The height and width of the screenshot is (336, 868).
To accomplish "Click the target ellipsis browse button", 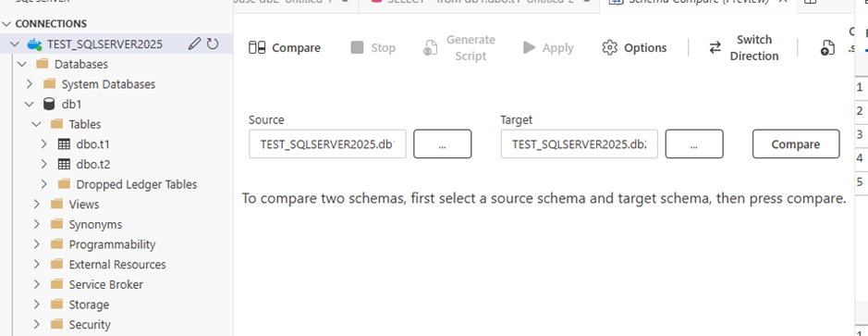I will click(x=694, y=144).
